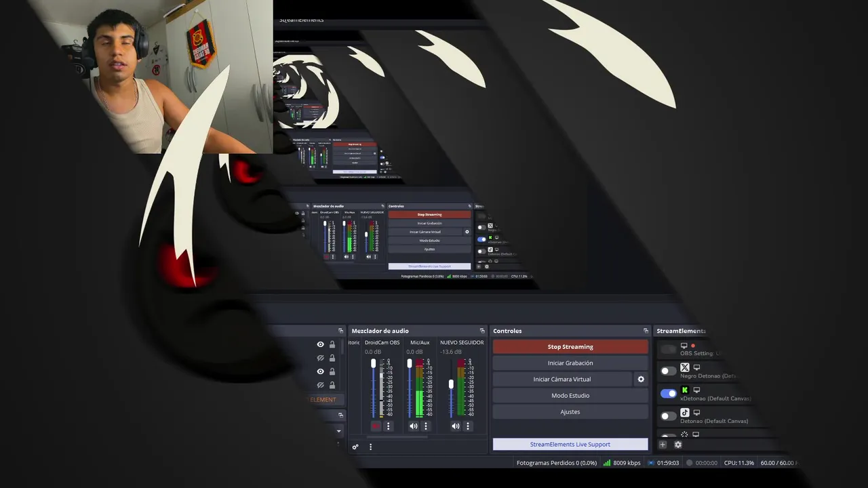Undock the Controles panel
Viewport: 868px width, 488px height.
coord(646,331)
